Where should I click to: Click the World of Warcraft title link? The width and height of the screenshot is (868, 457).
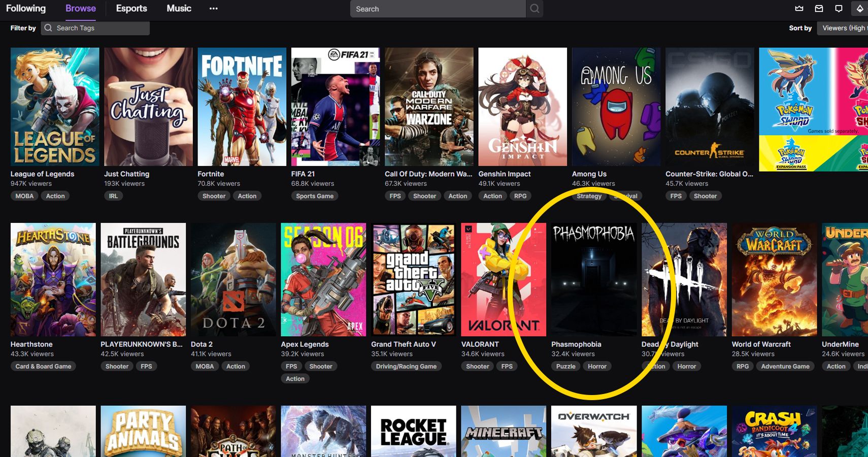761,344
